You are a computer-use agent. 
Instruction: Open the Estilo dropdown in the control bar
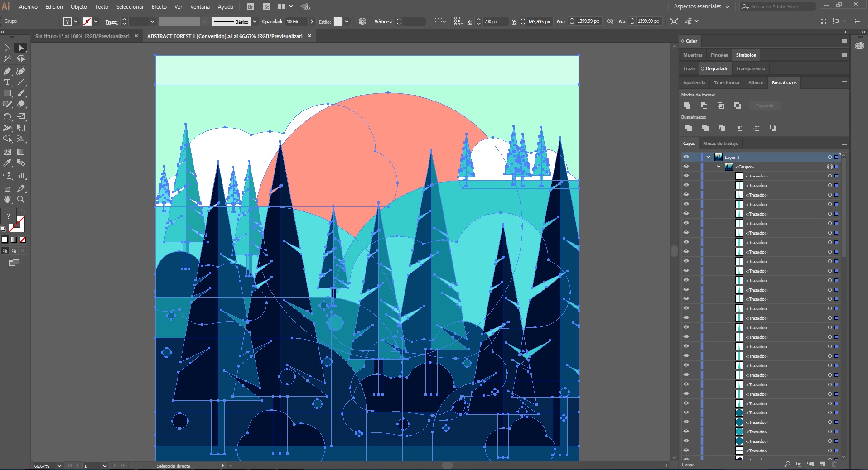[x=347, y=21]
